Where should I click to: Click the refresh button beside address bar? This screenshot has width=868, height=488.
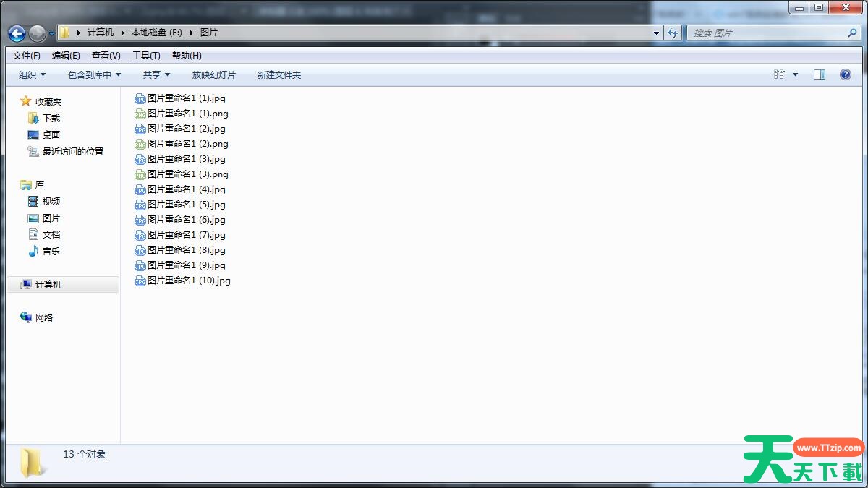(673, 33)
